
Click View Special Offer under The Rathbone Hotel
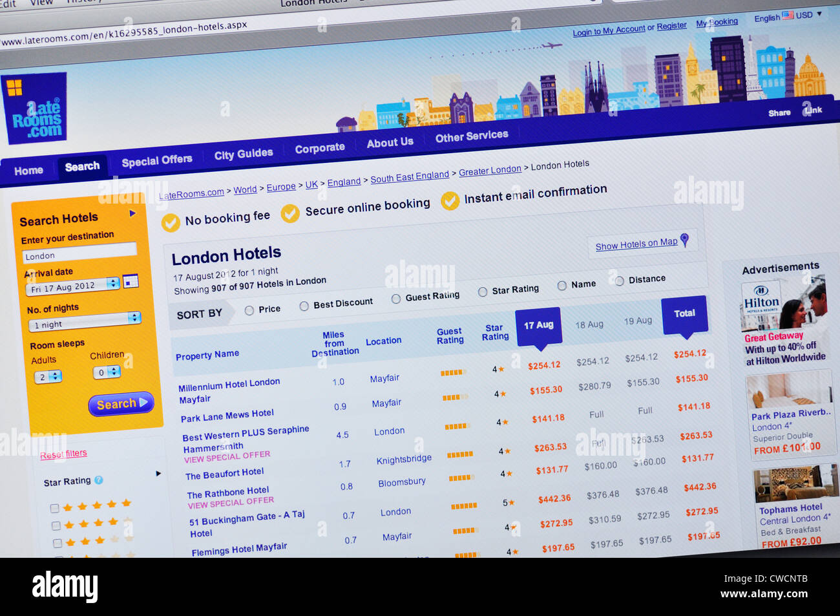[231, 502]
